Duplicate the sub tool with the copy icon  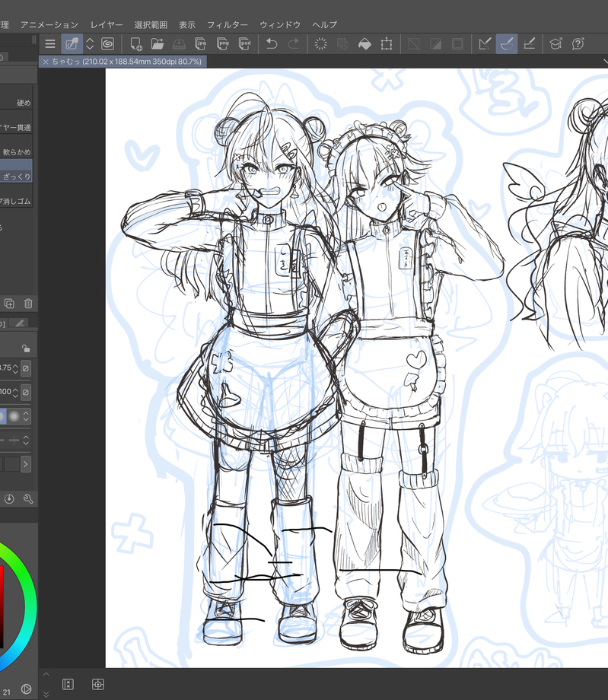pos(9,304)
